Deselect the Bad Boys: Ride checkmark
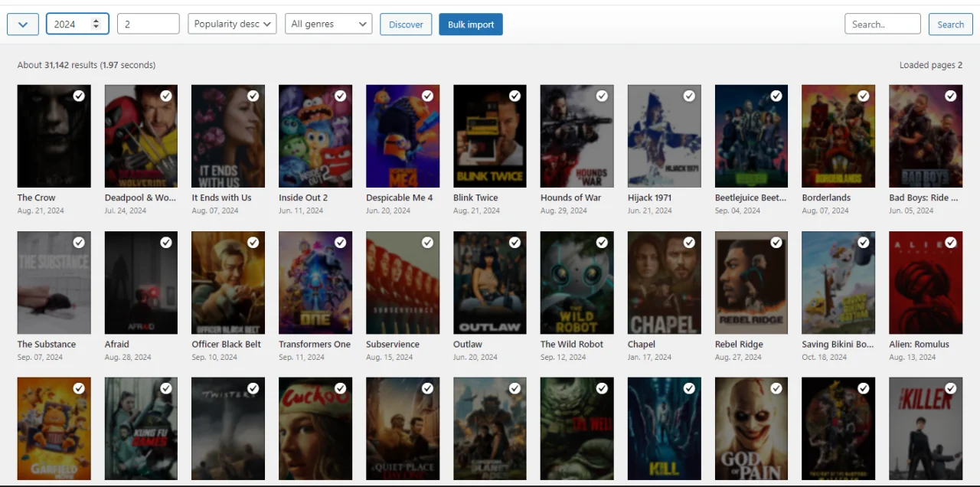The image size is (980, 487). tap(951, 96)
